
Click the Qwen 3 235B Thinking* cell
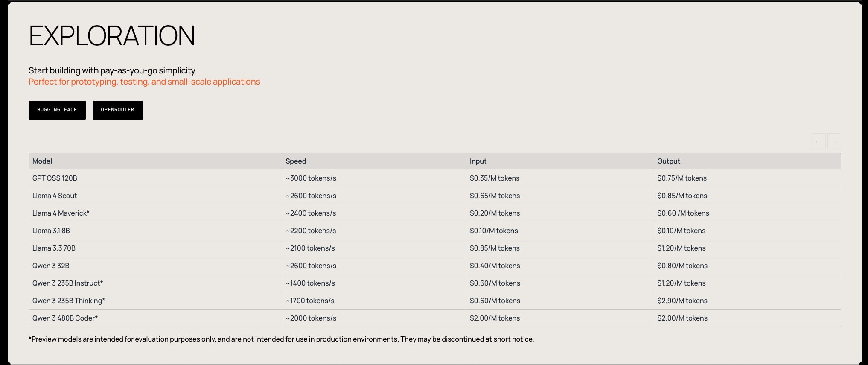tap(155, 301)
